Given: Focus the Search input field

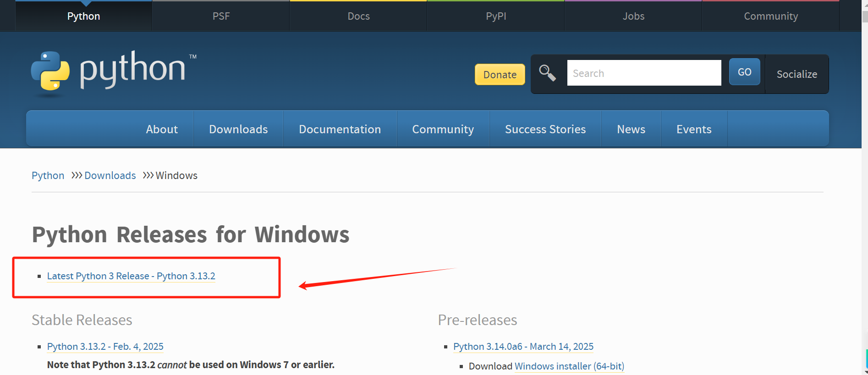Looking at the screenshot, I should coord(644,73).
